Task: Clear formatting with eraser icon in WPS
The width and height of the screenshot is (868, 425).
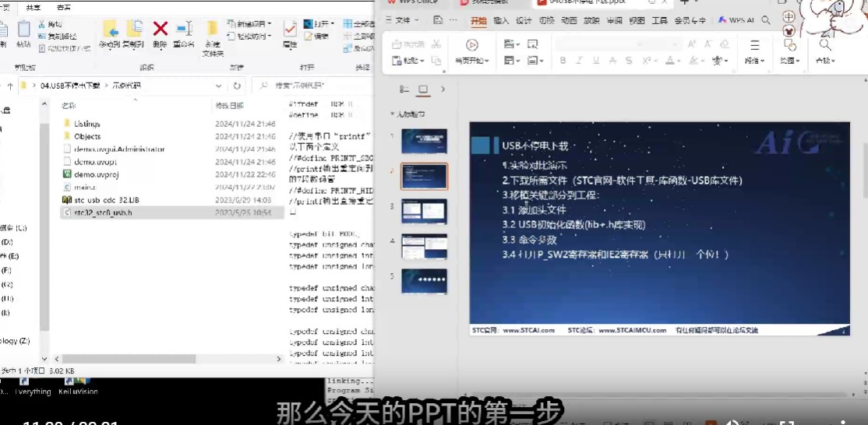Action: (725, 44)
